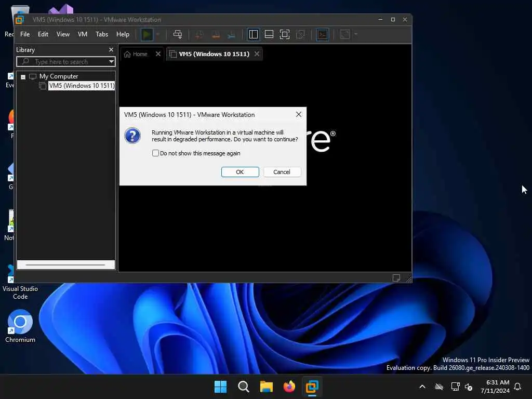Click Revert to Snapshot toolbar icon
532x399 pixels.
click(x=216, y=34)
